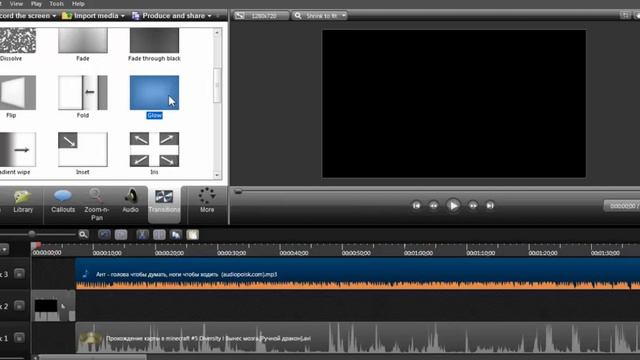This screenshot has height=360, width=640.
Task: Click the Redo timeline button
Action: pyautogui.click(x=121, y=234)
